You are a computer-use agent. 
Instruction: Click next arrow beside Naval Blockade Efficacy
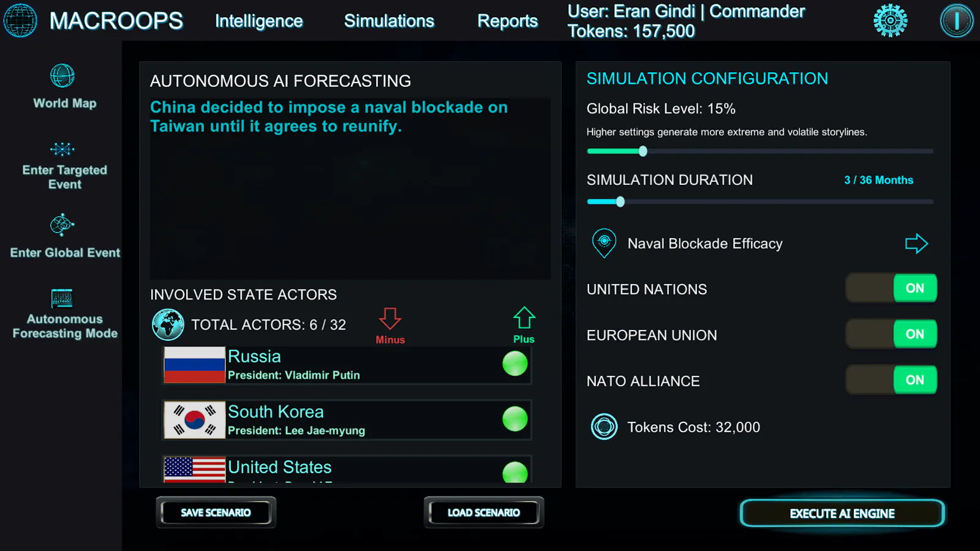pyautogui.click(x=917, y=243)
